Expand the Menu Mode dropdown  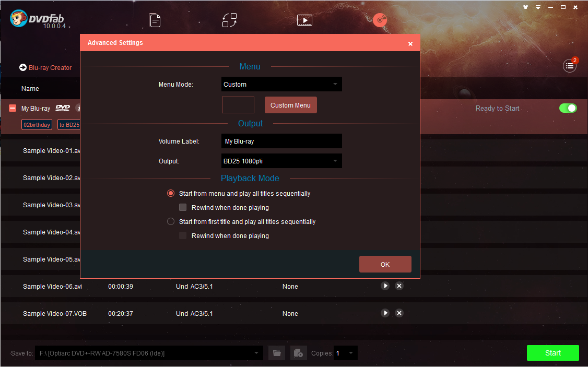(x=281, y=85)
